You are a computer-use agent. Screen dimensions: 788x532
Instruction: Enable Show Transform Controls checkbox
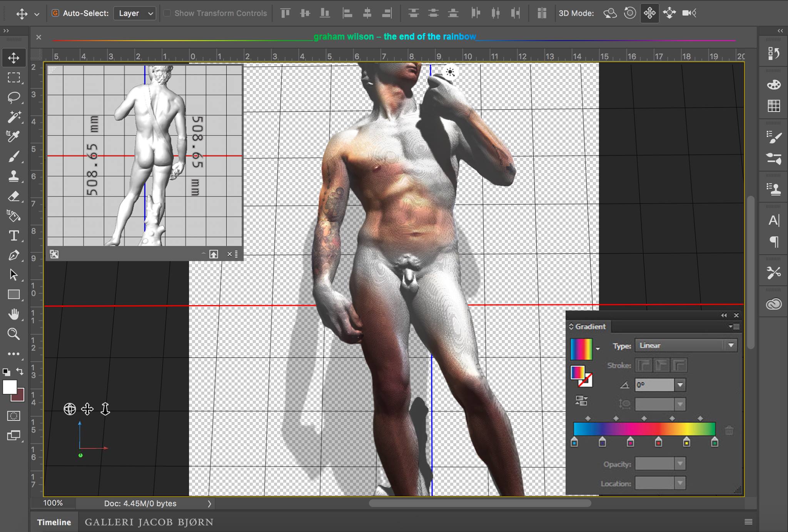coord(167,13)
